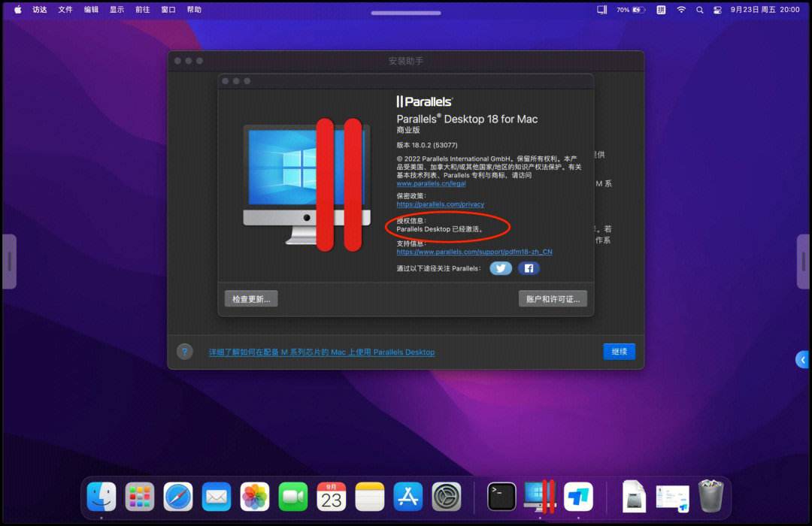Open Terminal from the Dock
The width and height of the screenshot is (812, 526).
[x=501, y=497]
